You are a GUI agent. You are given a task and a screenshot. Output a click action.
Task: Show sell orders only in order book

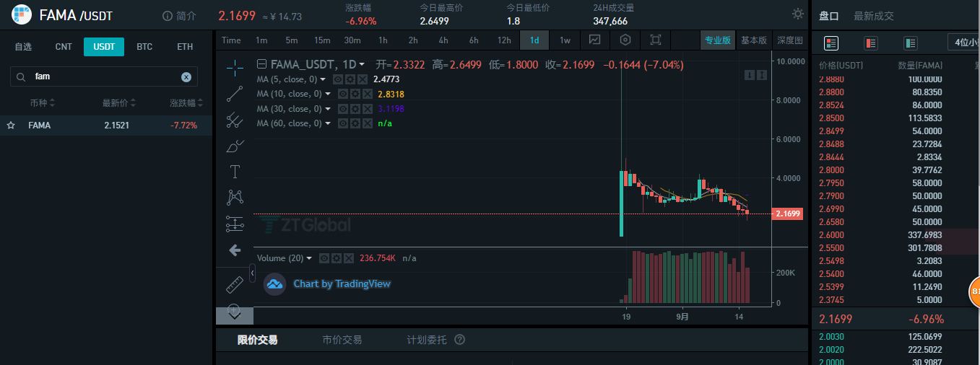coord(871,44)
